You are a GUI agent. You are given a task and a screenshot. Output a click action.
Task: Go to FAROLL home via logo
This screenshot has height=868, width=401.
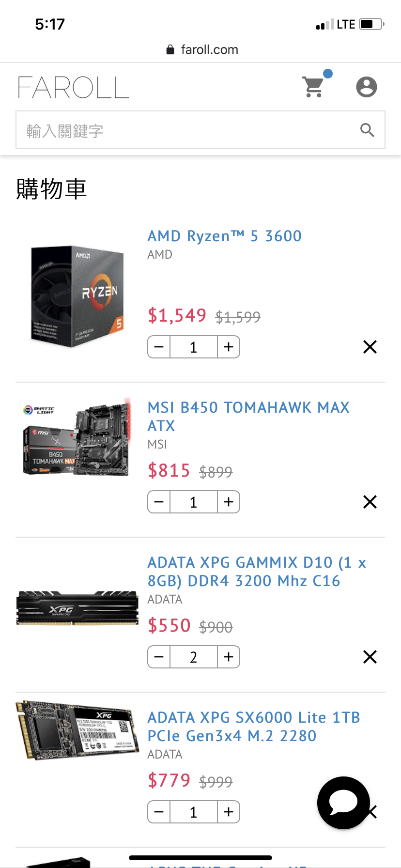coord(74,87)
